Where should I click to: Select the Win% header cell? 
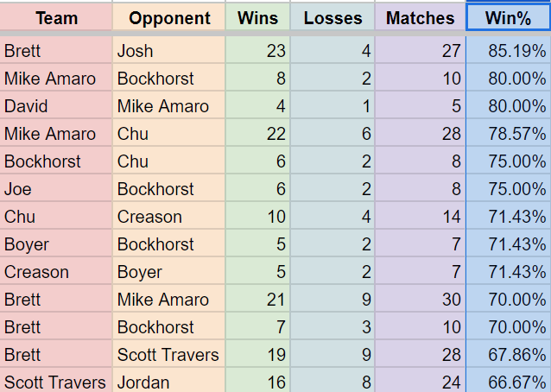tap(508, 17)
